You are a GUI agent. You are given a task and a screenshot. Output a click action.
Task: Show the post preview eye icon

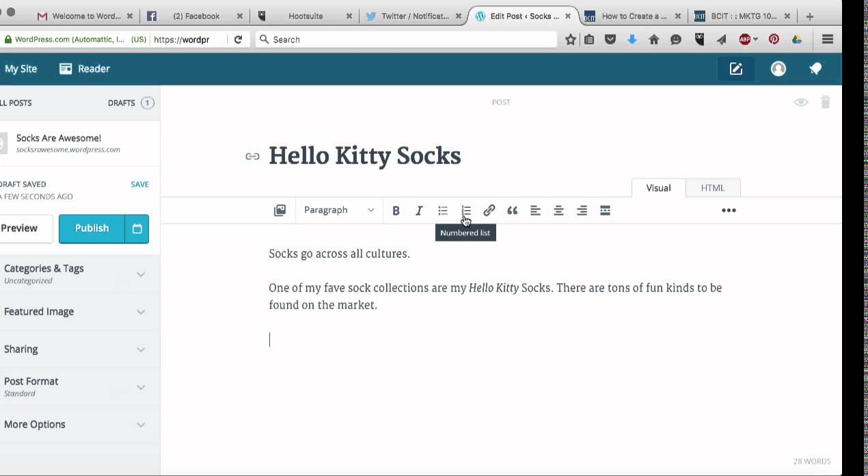coord(800,103)
